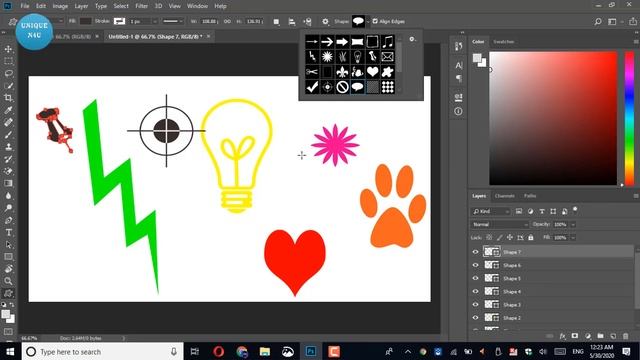Click the hue spectrum slider bar
This screenshot has height=360, width=640.
point(629,118)
